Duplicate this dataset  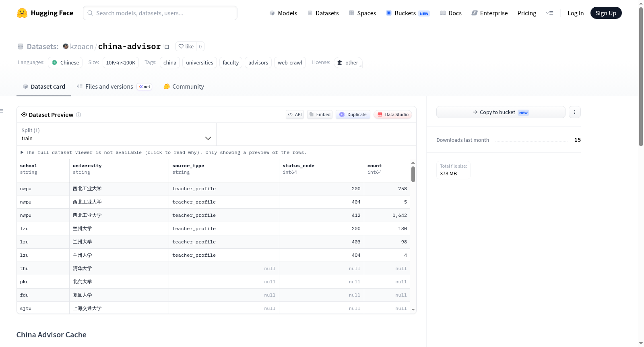[353, 114]
